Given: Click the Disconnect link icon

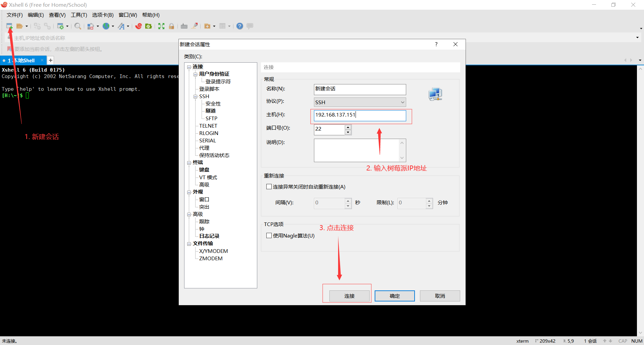Looking at the screenshot, I should (47, 26).
